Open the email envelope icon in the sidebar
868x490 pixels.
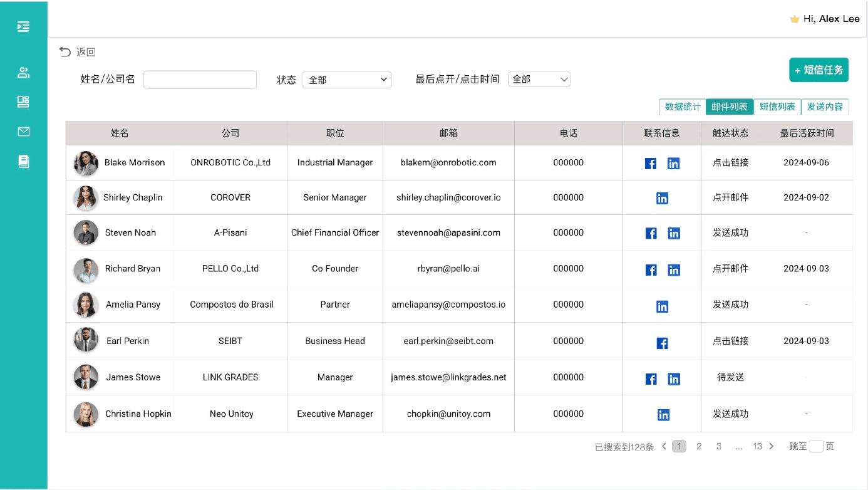[23, 132]
